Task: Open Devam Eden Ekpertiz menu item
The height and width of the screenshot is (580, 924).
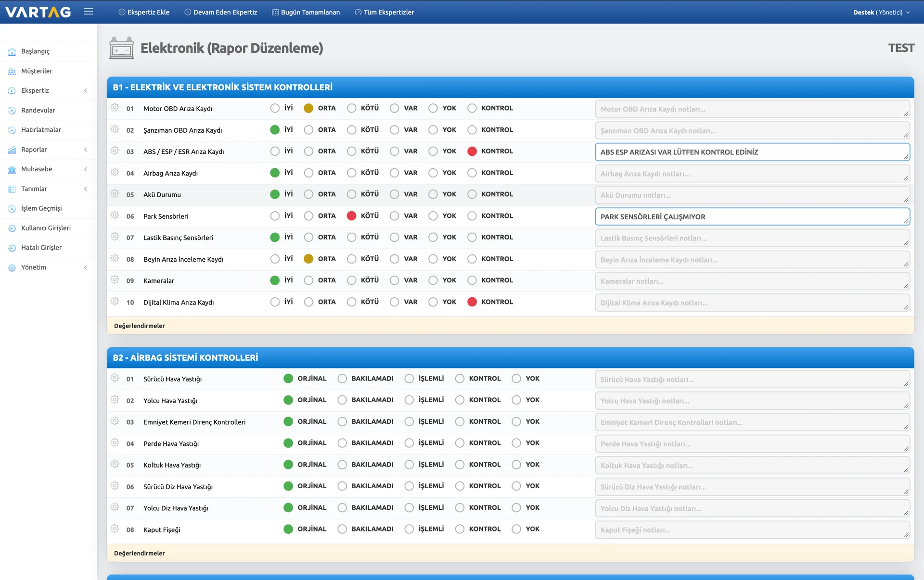Action: (x=221, y=13)
